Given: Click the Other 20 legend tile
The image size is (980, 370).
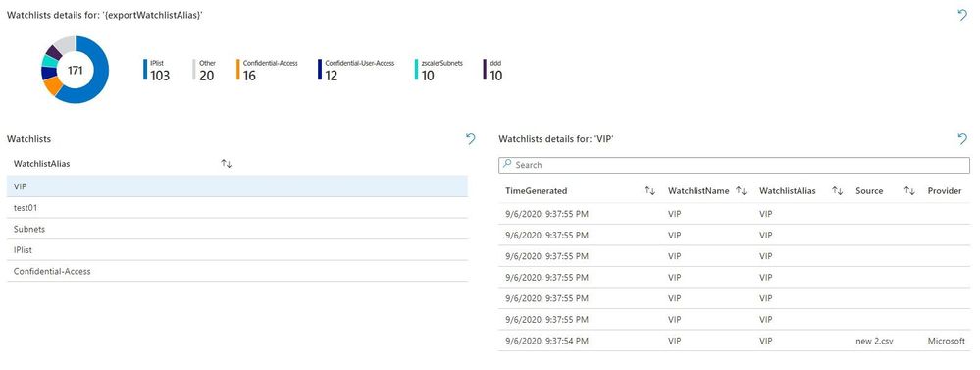Looking at the screenshot, I should [x=204, y=70].
